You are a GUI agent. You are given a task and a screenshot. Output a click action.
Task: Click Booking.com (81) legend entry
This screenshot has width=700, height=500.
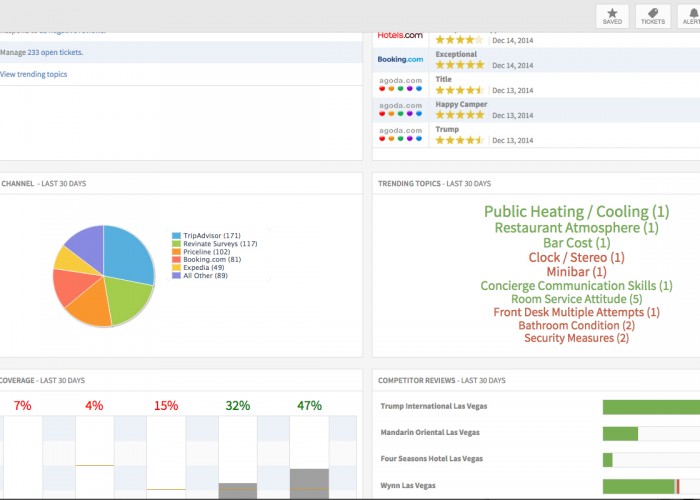pos(207,259)
